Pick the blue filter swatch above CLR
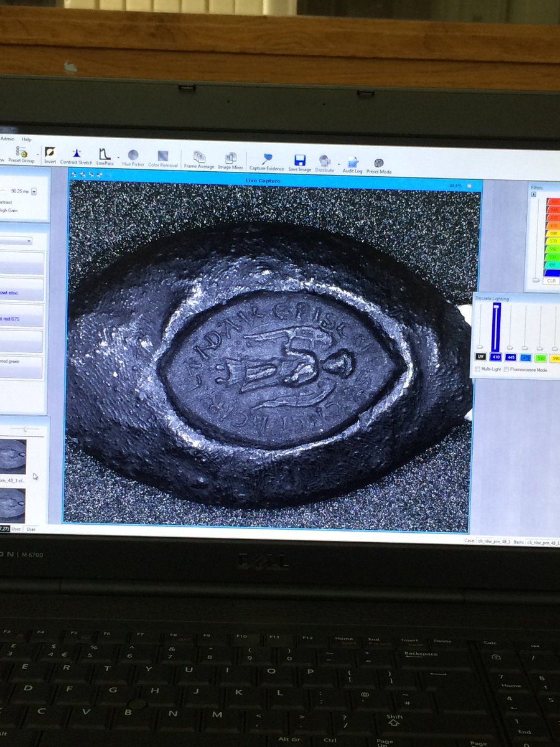The image size is (560, 747). coord(553,272)
